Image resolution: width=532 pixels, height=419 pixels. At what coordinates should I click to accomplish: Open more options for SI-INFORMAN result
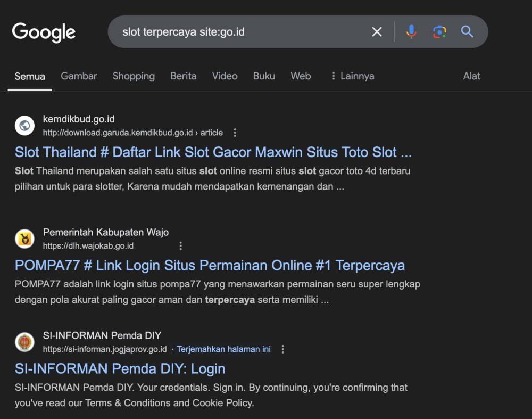pos(282,349)
